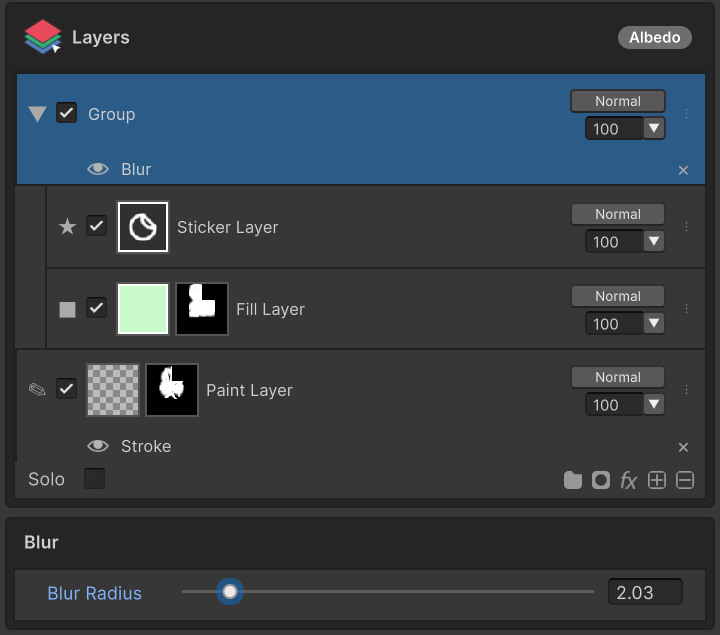Image resolution: width=720 pixels, height=635 pixels.
Task: Edit the Blur Radius value 2.03
Action: click(x=645, y=592)
